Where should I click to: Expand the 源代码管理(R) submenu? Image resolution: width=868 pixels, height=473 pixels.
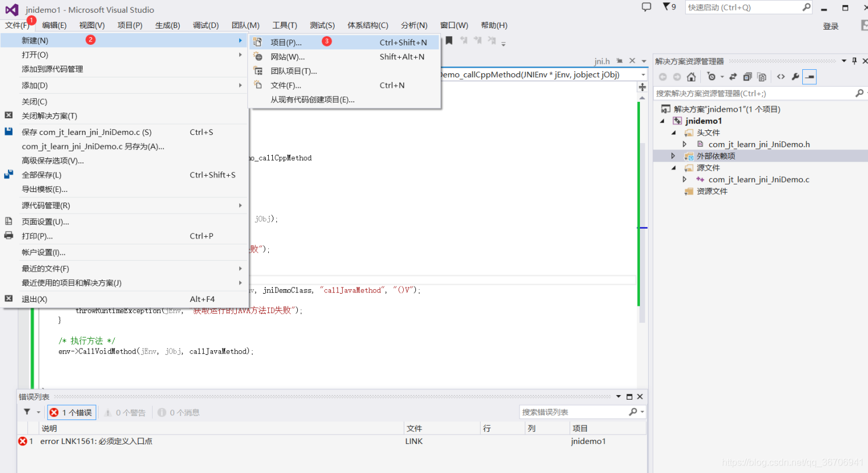(x=124, y=205)
